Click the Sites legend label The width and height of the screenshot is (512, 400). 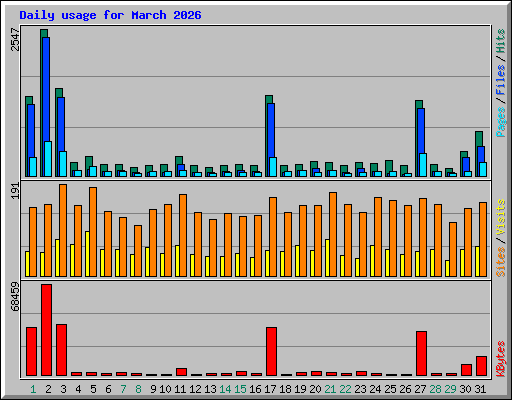[x=501, y=262]
